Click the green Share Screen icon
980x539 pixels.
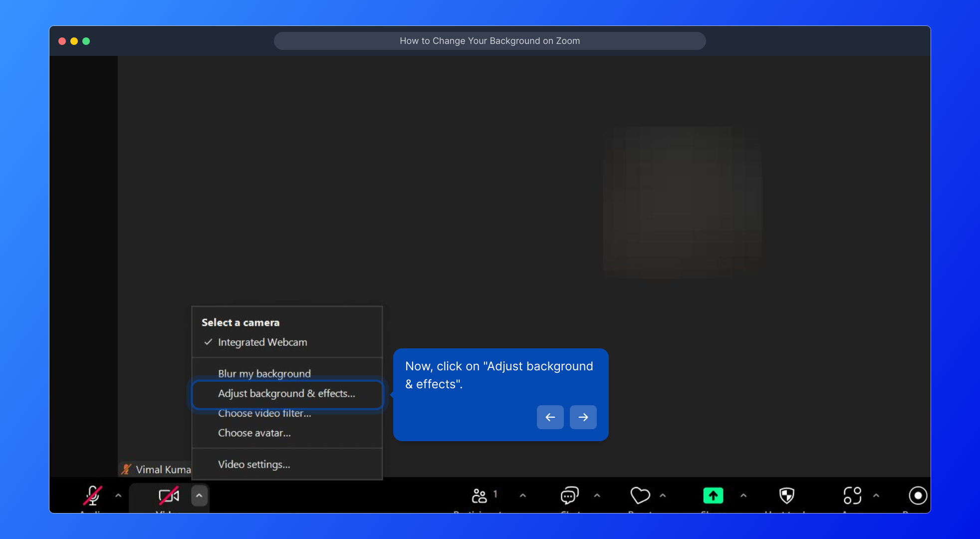tap(713, 496)
